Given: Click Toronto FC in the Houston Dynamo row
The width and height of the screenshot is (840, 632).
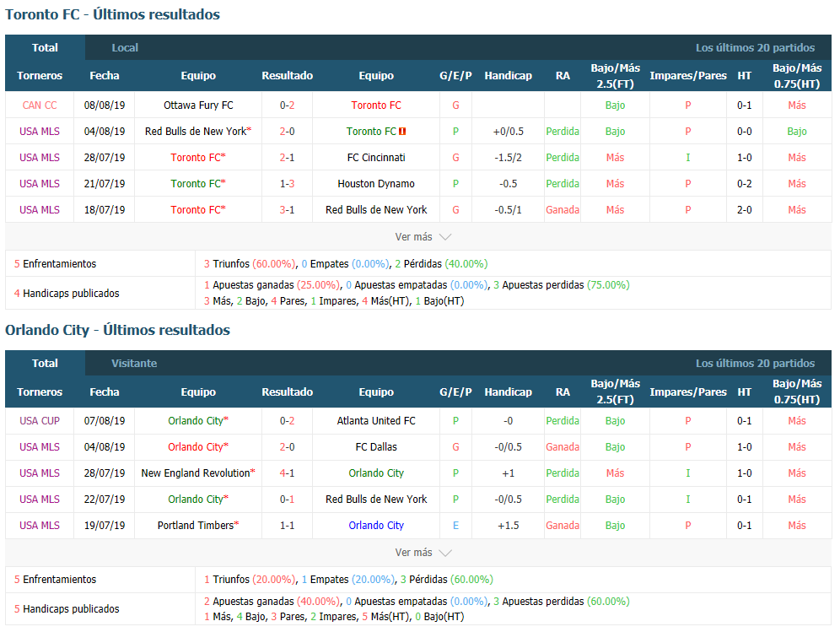Looking at the screenshot, I should tap(196, 184).
